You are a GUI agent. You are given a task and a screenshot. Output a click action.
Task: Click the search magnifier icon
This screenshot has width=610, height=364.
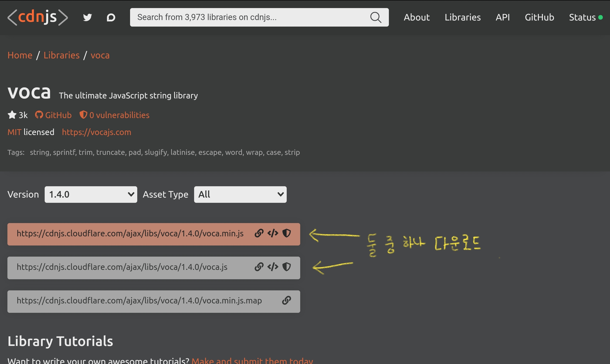coord(375,17)
